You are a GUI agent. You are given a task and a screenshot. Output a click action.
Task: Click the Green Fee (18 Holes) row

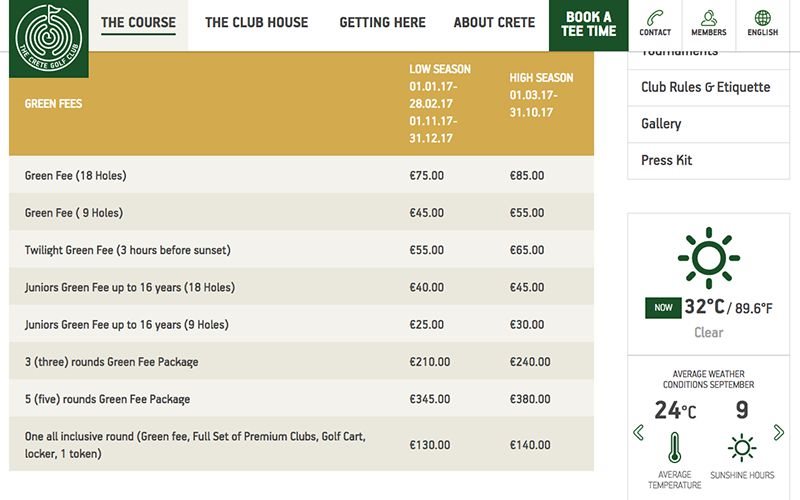point(300,175)
